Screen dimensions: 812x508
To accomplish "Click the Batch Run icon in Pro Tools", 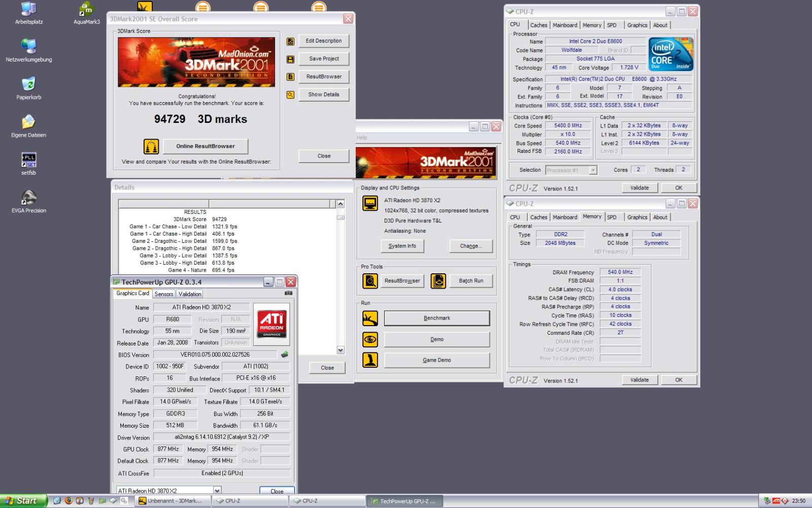I will [438, 280].
